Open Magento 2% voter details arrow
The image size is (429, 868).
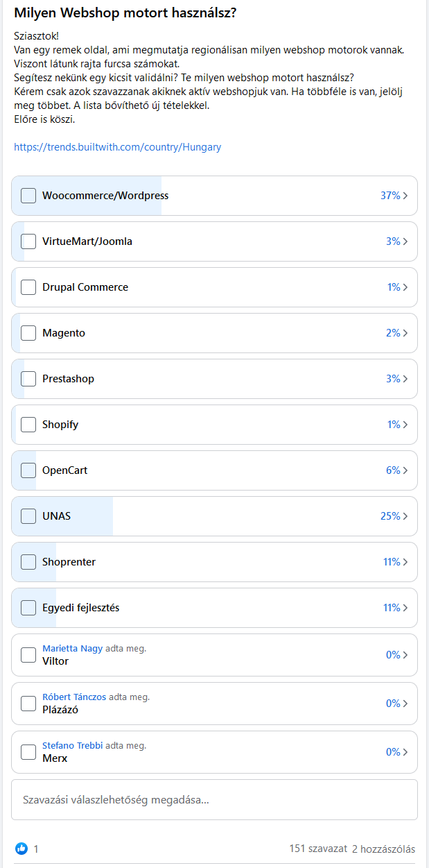click(x=405, y=333)
